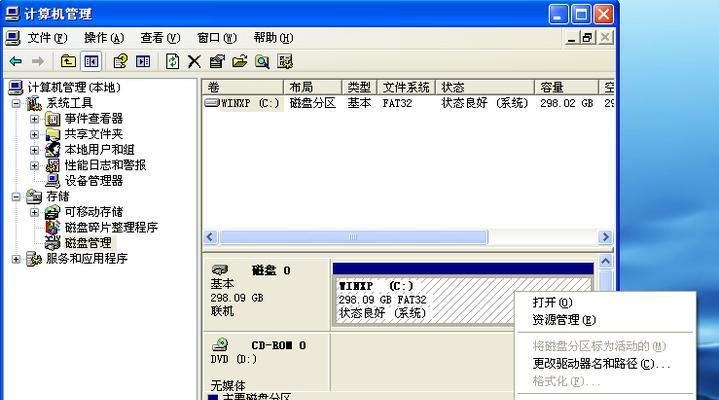The height and width of the screenshot is (400, 719).
Task: Sort by the 卷 column header
Action: (243, 87)
